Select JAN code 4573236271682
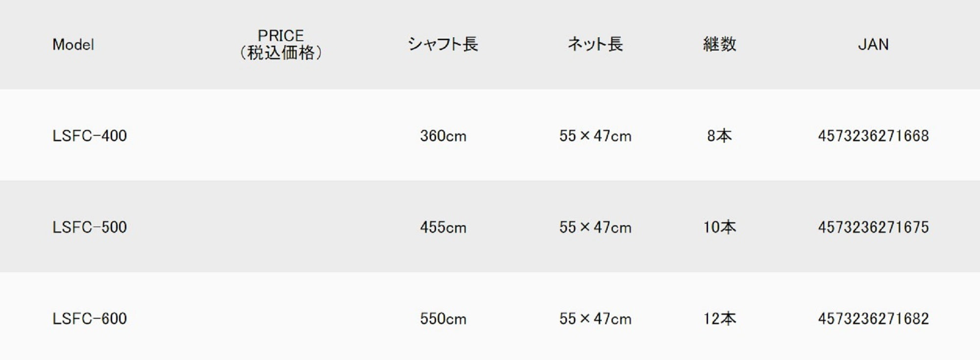Screen dimensions: 980x360 coord(873,319)
